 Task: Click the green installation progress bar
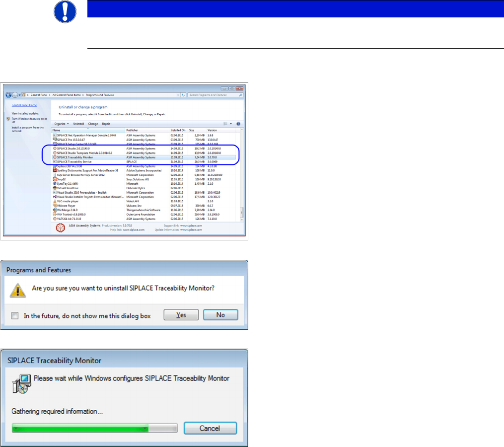click(x=94, y=428)
